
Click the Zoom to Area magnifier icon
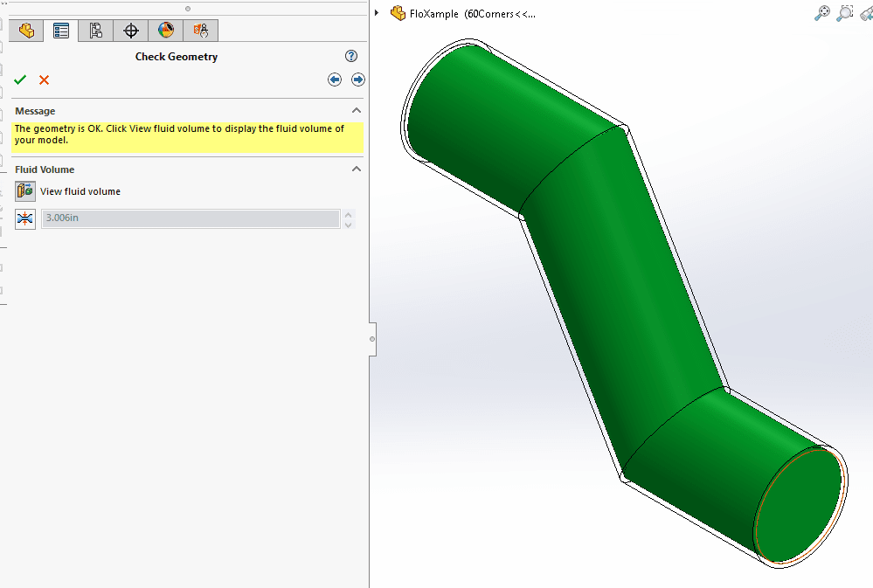tap(845, 13)
